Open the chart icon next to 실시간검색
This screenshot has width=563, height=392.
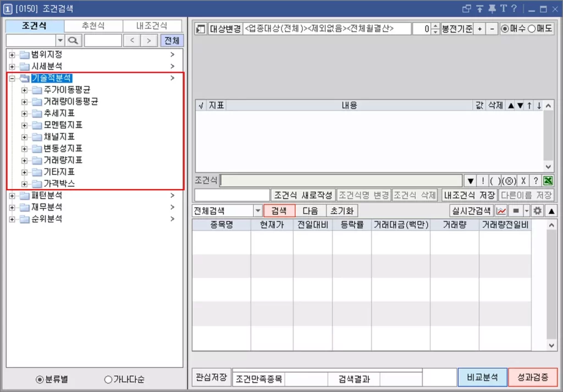tap(501, 211)
